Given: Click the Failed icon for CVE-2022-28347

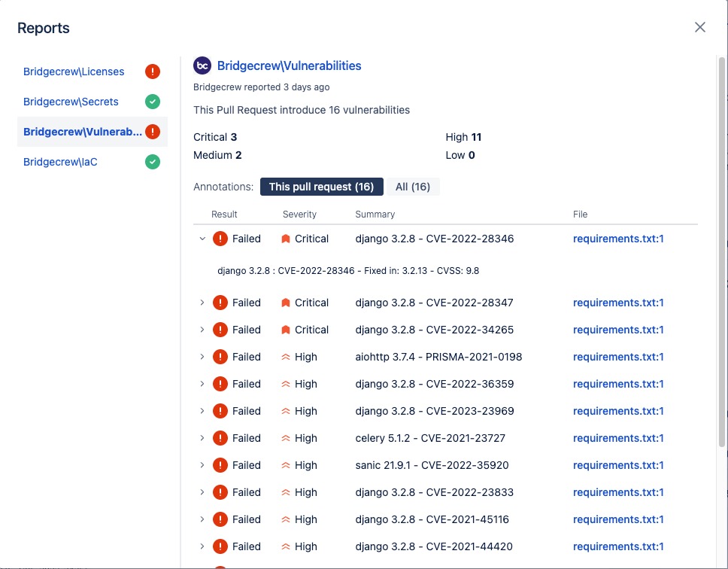Looking at the screenshot, I should pyautogui.click(x=220, y=303).
